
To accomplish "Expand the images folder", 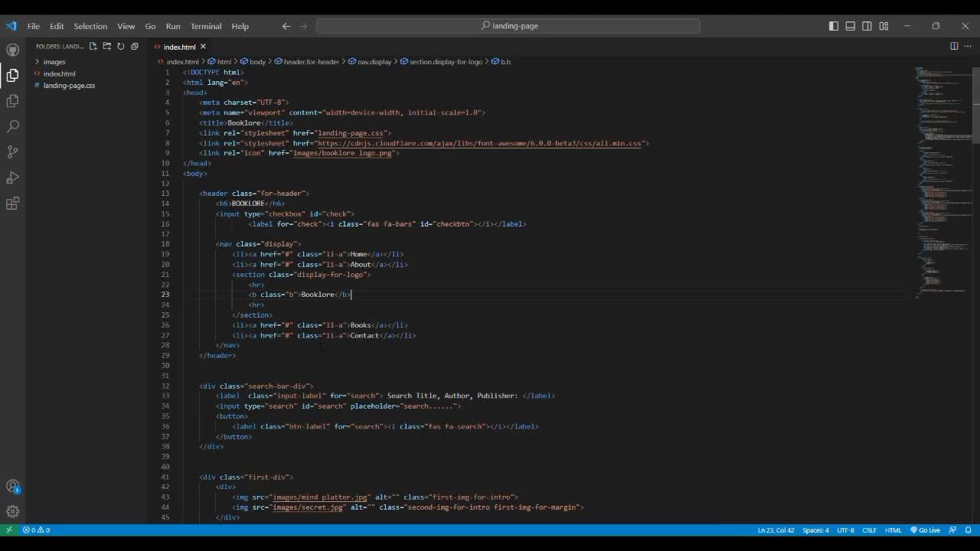I will pos(54,62).
